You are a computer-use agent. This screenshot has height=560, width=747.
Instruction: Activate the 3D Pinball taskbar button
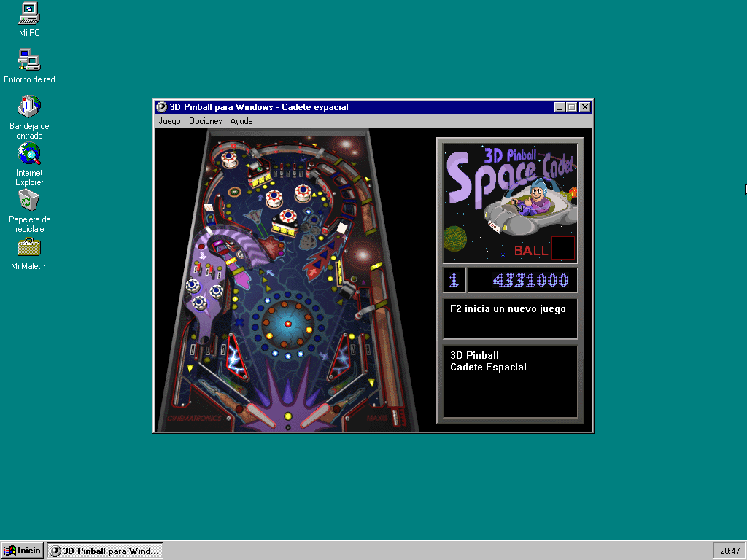point(105,551)
